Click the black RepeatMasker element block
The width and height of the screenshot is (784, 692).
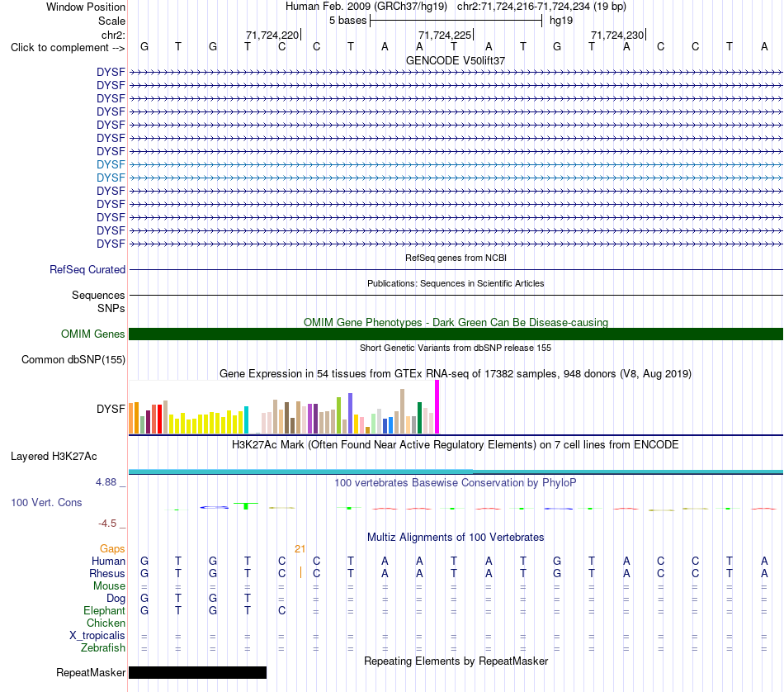pos(197,672)
